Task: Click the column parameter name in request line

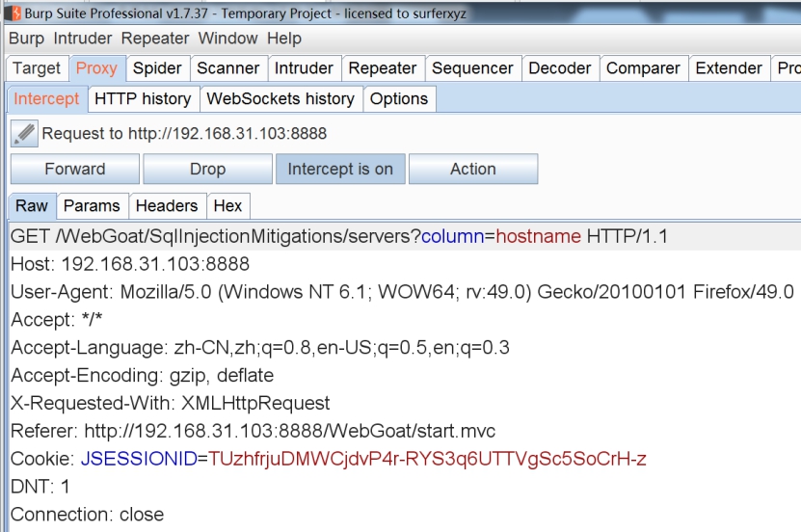Action: tap(452, 236)
